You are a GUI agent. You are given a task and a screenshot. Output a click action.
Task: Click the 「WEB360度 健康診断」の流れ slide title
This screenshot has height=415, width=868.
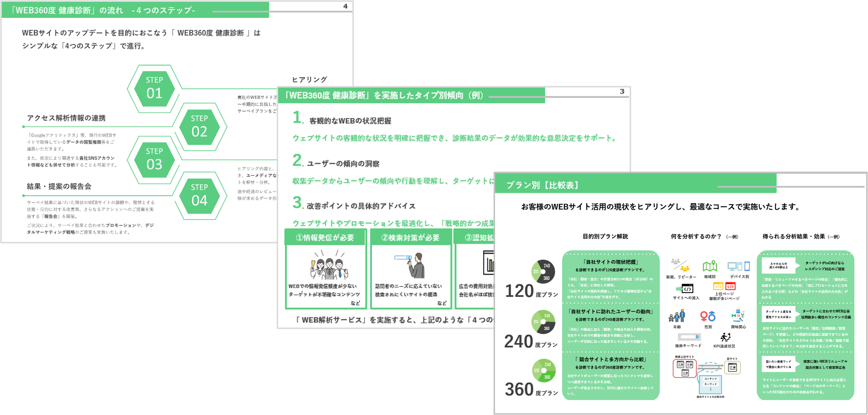tap(102, 10)
